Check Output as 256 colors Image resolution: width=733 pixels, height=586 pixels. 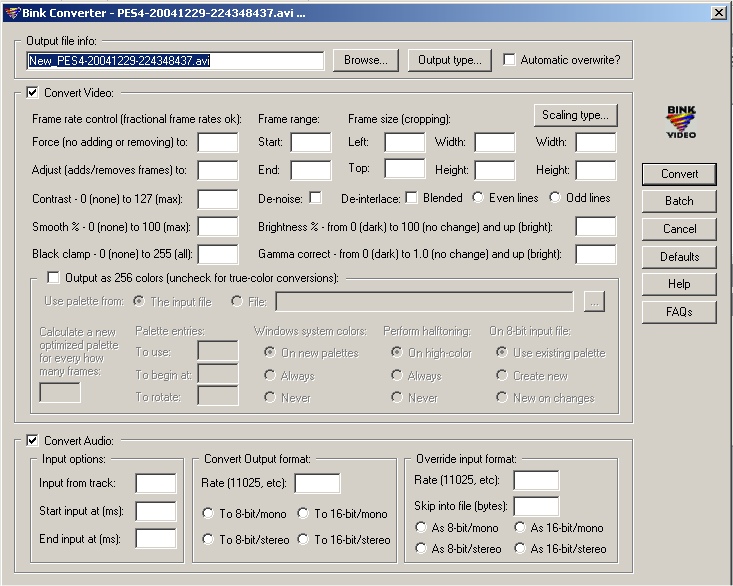[x=53, y=278]
